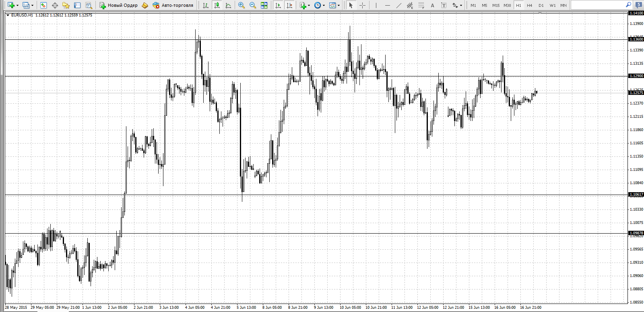
Task: Tile chart windows
Action: pos(264,5)
